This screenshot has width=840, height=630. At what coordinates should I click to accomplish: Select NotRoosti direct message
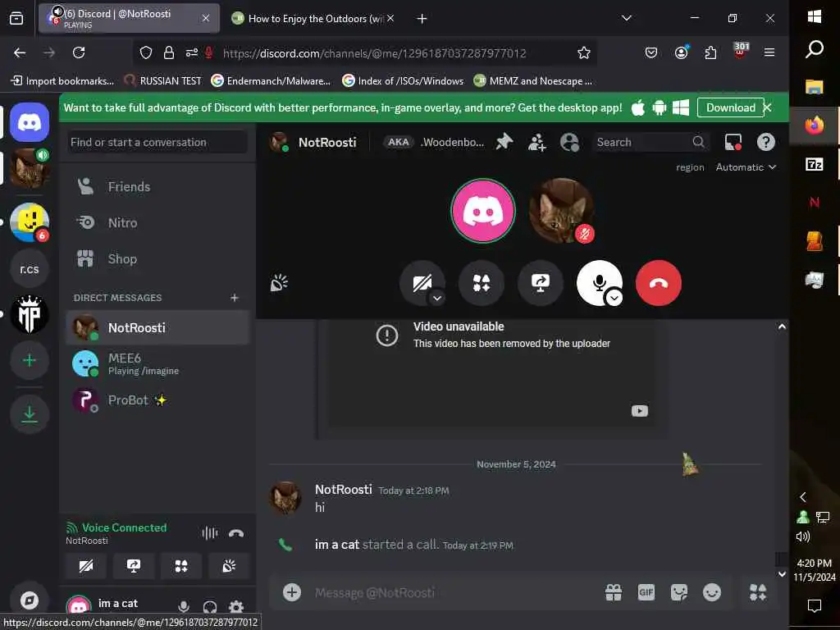click(157, 327)
